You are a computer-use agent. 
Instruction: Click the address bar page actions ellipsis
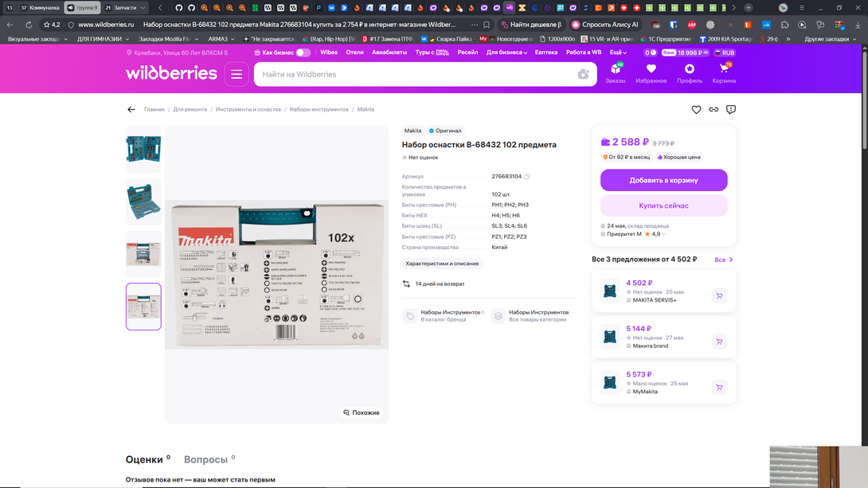475,25
